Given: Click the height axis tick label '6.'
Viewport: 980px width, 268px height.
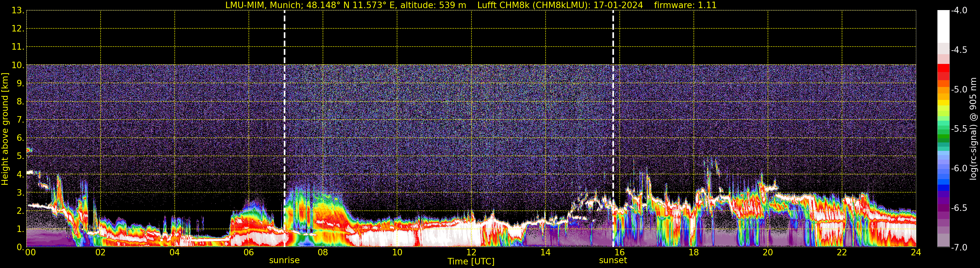Looking at the screenshot, I should coord(20,138).
